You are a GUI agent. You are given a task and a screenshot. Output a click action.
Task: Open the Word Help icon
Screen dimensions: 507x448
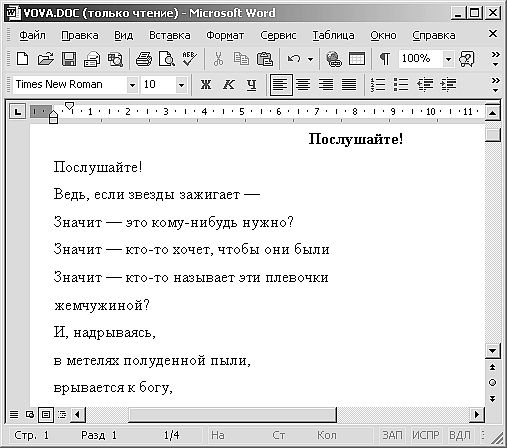click(467, 59)
